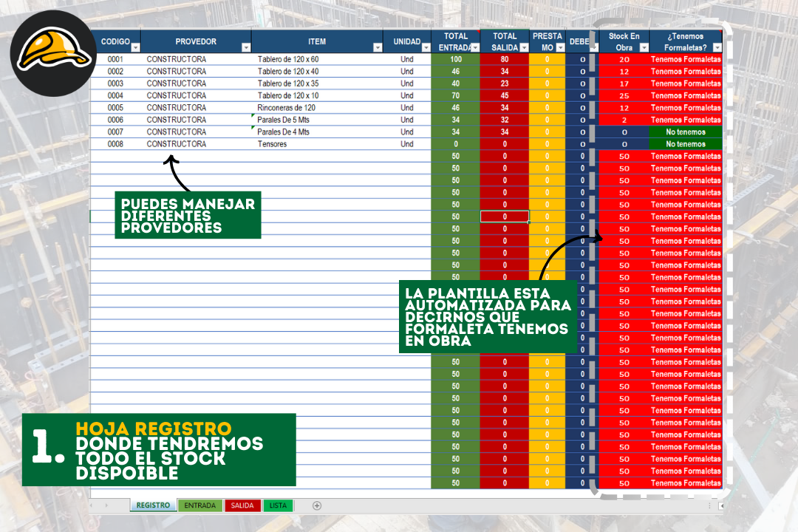Select cell with code 0008
798x532 pixels.
point(115,144)
